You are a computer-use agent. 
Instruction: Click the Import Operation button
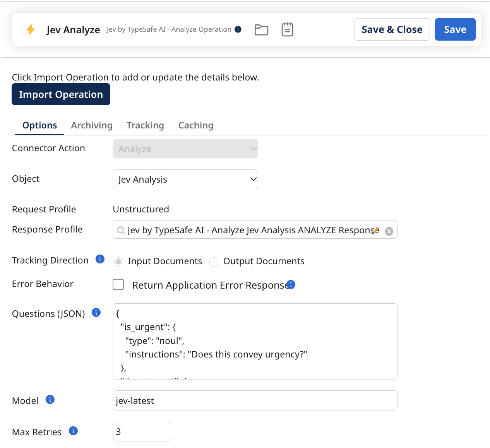(x=61, y=94)
